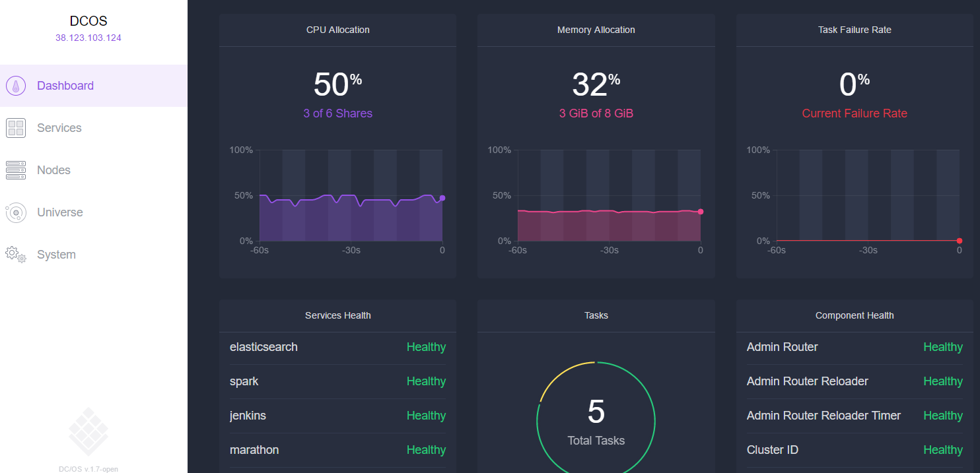This screenshot has height=473, width=980.
Task: Select the elasticsearch service row
Action: 337,348
